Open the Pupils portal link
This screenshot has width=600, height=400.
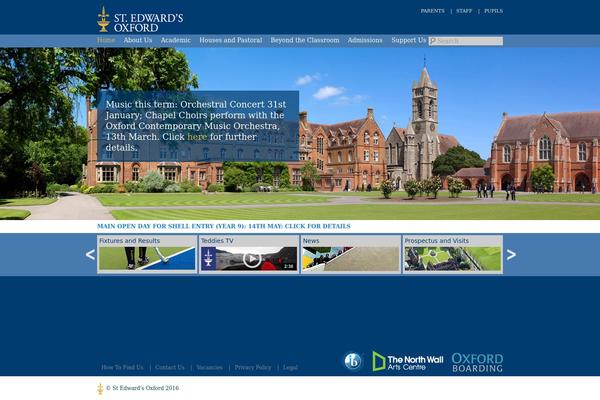(x=493, y=11)
